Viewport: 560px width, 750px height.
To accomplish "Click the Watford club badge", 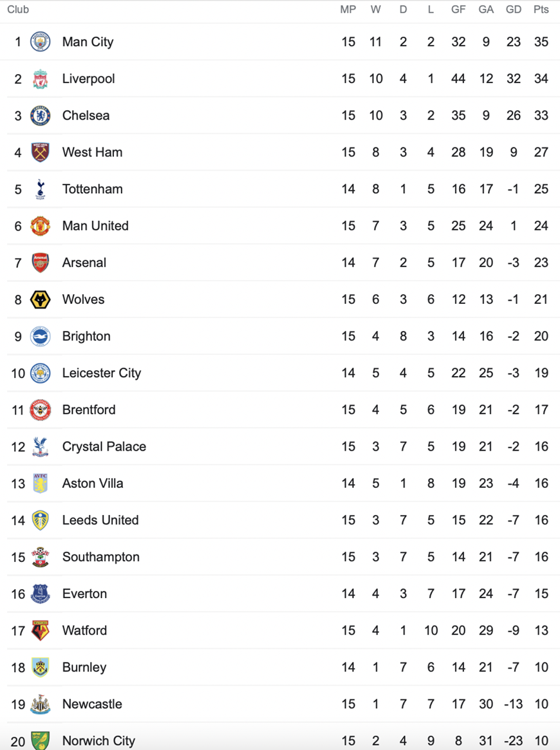I will (x=40, y=630).
